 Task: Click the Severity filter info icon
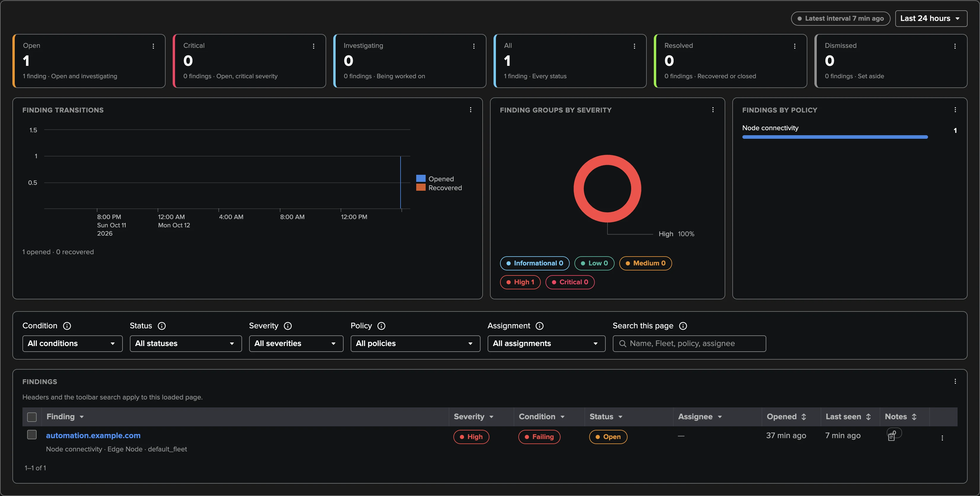point(288,326)
